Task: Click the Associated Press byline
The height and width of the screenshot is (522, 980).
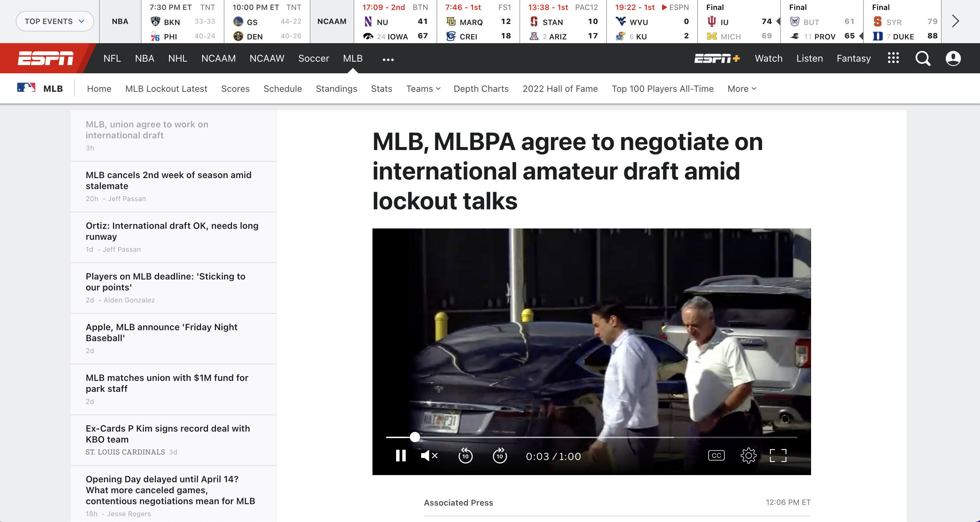Action: tap(458, 502)
